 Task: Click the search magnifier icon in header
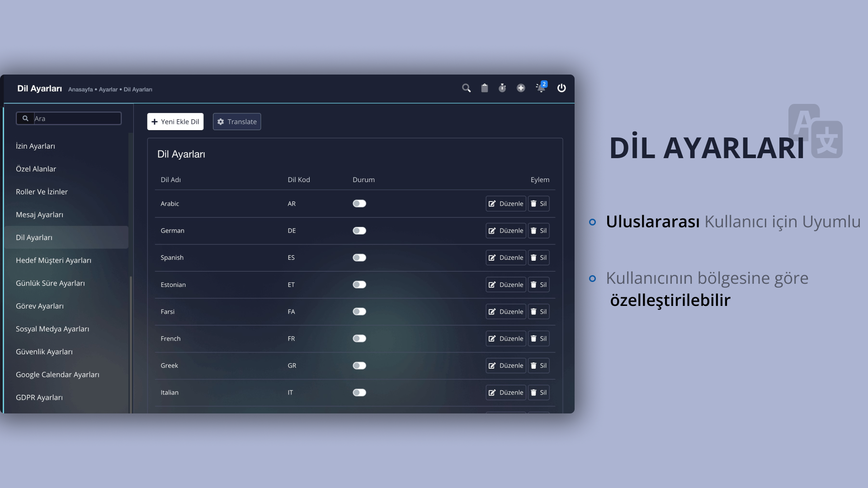click(x=466, y=88)
